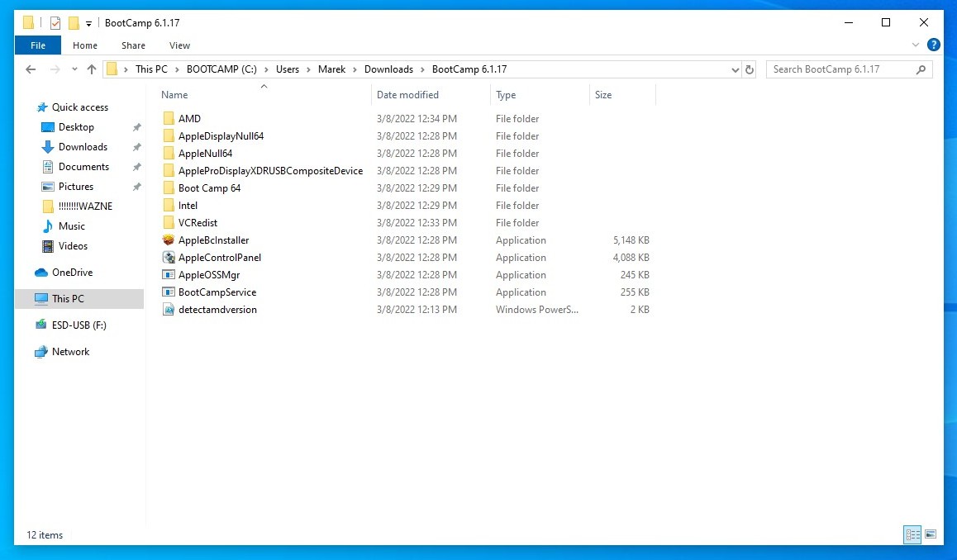Open Customize Quick Access Toolbar dropdown
The width and height of the screenshot is (957, 560).
click(88, 24)
